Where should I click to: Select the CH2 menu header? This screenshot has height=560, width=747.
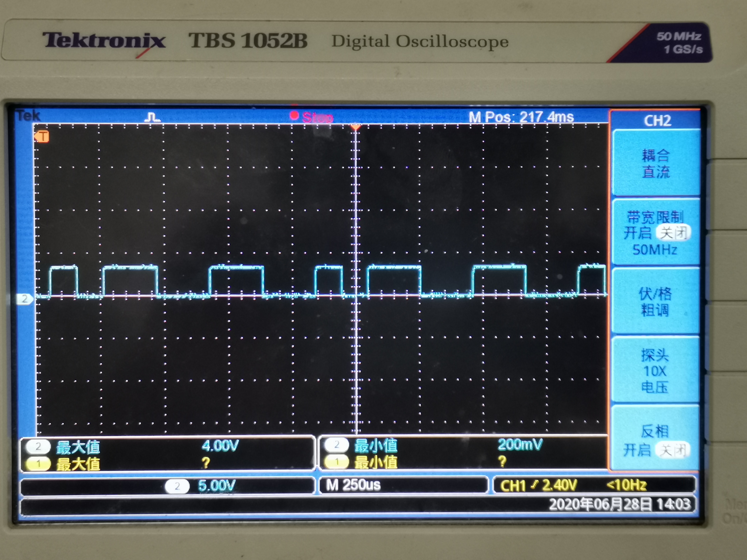point(657,121)
